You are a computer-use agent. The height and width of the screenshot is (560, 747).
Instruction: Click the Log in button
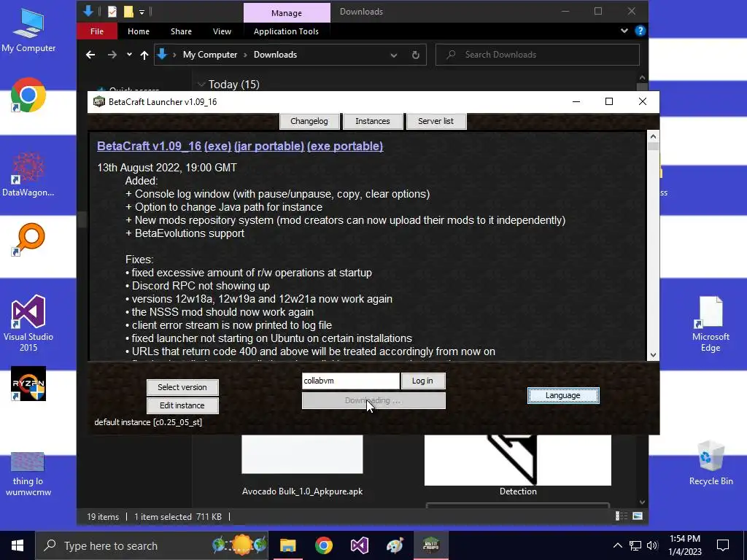pos(422,381)
